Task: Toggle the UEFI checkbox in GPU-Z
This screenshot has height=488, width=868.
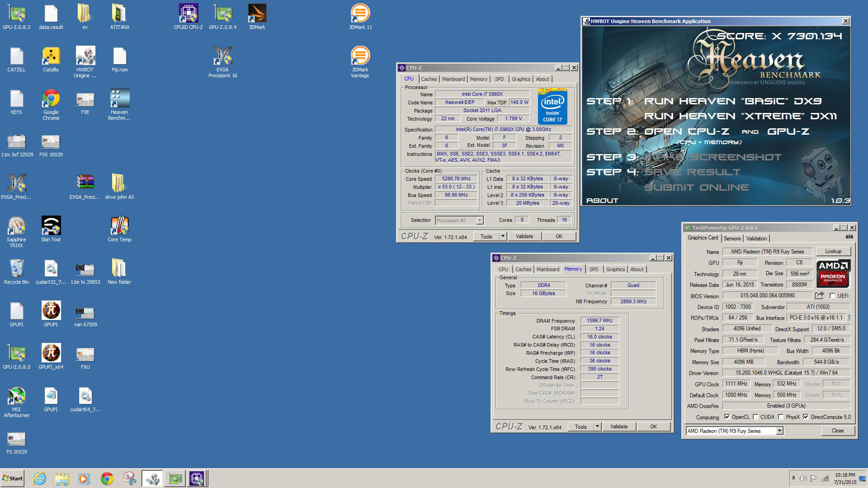Action: point(832,296)
